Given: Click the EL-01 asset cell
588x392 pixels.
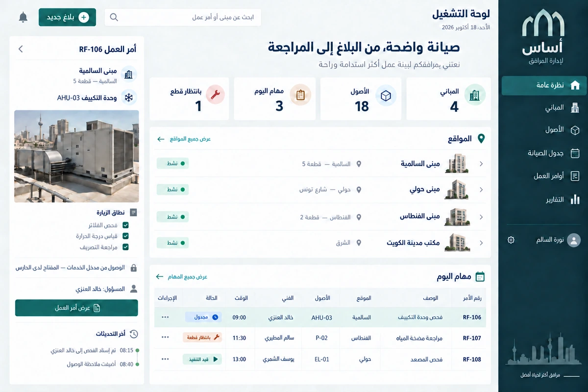Looking at the screenshot, I should pyautogui.click(x=321, y=360).
